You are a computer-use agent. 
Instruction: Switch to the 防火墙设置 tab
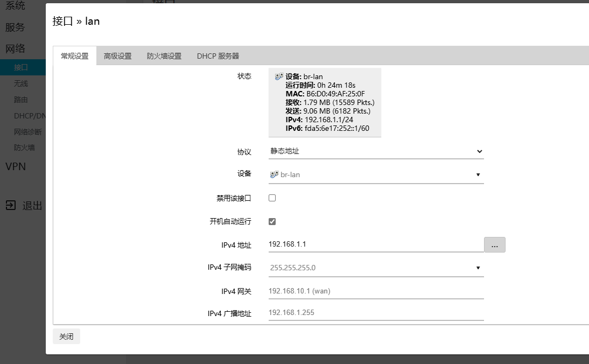164,56
